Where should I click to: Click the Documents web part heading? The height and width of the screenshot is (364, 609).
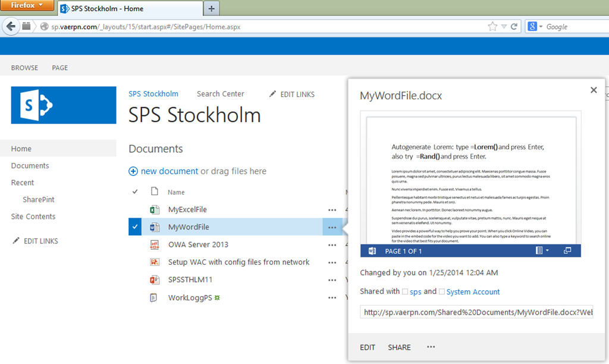(155, 149)
